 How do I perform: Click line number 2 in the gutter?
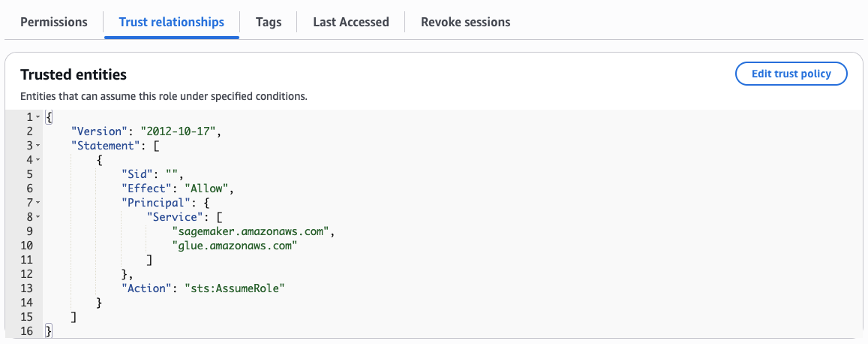pyautogui.click(x=29, y=131)
